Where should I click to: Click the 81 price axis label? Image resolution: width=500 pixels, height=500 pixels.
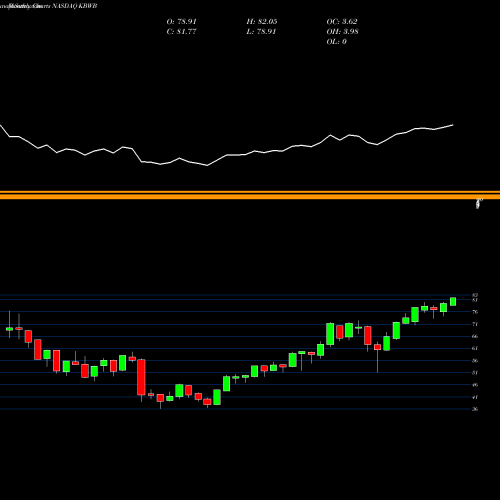[475, 300]
